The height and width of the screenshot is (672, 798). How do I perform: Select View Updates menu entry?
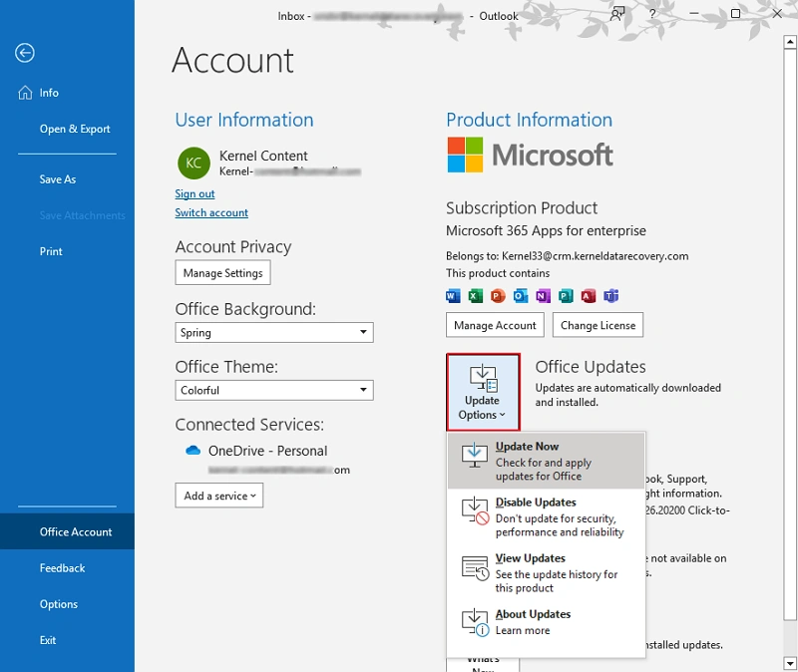coord(546,572)
